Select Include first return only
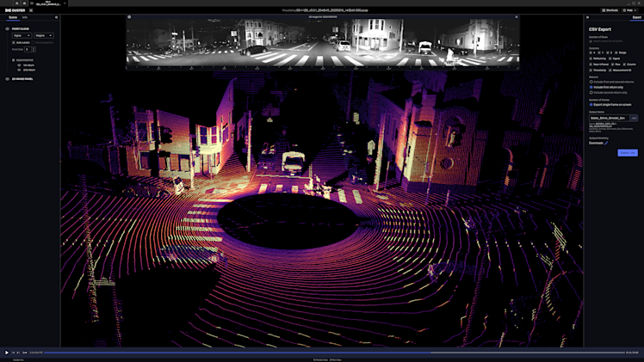The image size is (644, 362). coord(591,88)
